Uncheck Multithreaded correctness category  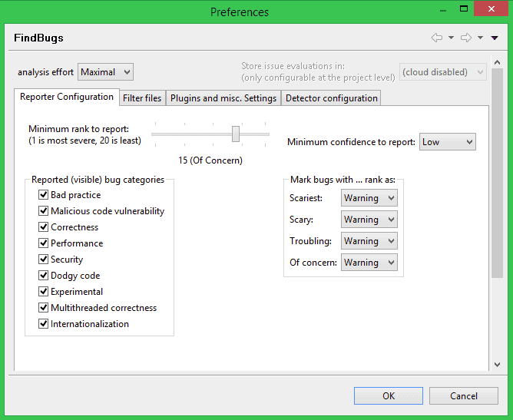[44, 308]
